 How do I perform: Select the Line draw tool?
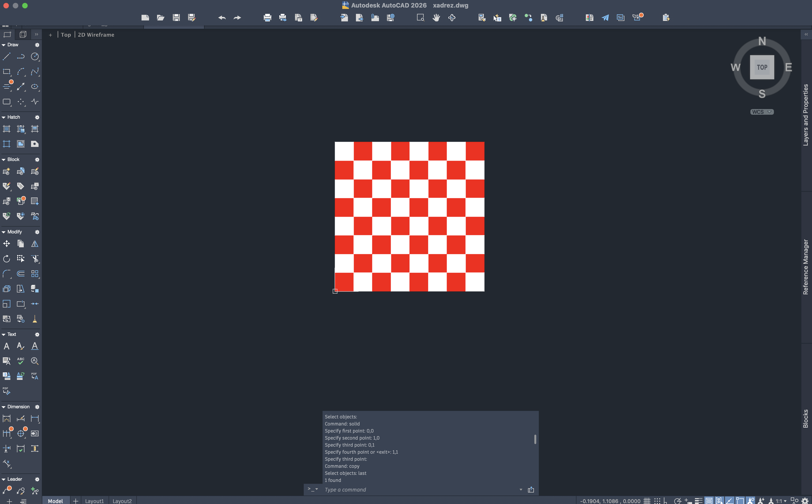6,57
